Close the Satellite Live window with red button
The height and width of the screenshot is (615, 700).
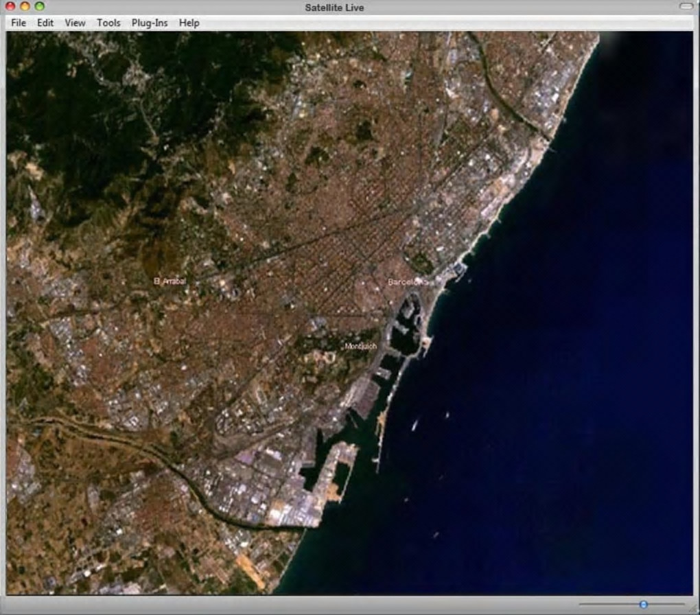click(10, 6)
